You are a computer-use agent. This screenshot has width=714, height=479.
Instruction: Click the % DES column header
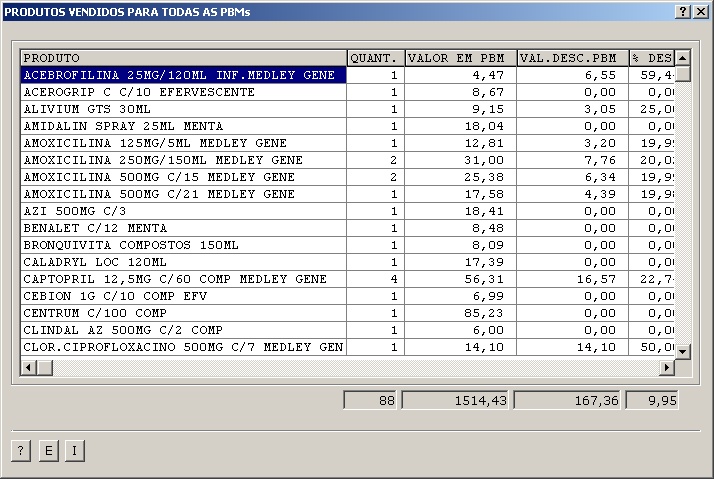[652, 58]
